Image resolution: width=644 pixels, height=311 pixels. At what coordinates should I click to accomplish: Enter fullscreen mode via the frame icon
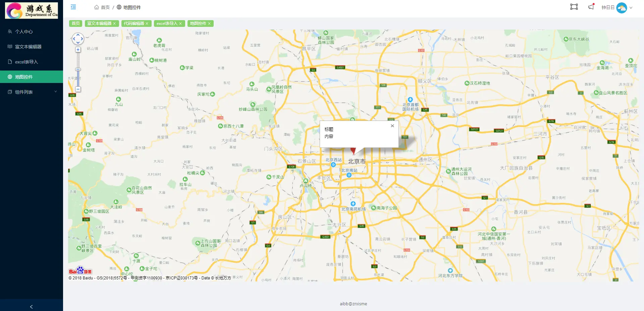(x=574, y=7)
